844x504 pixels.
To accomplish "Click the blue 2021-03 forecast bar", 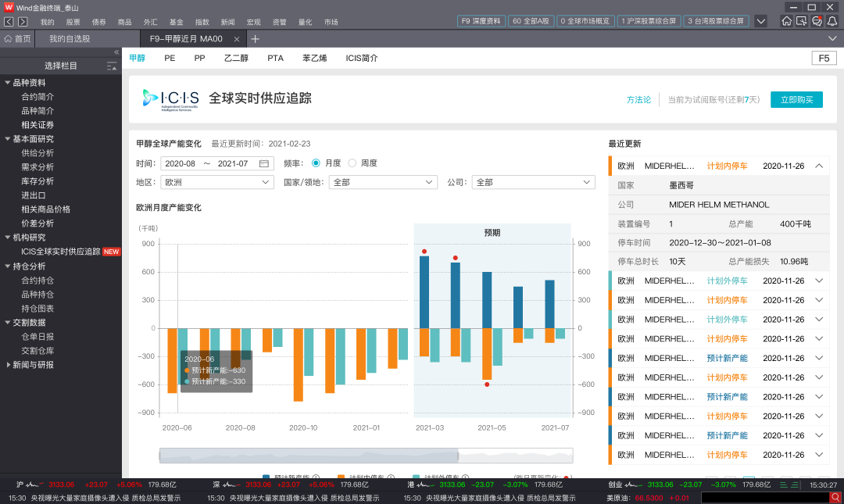I will [424, 292].
